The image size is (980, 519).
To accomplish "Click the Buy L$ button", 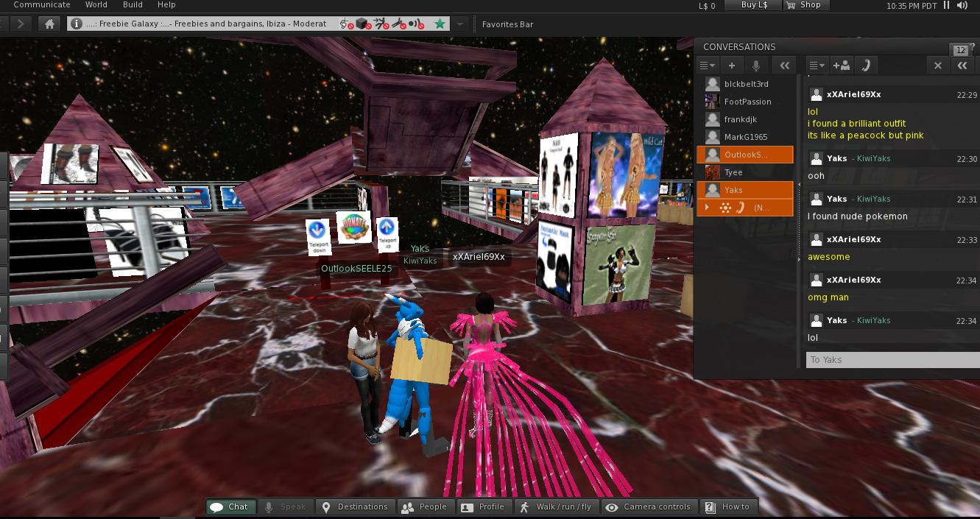I will 754,5.
